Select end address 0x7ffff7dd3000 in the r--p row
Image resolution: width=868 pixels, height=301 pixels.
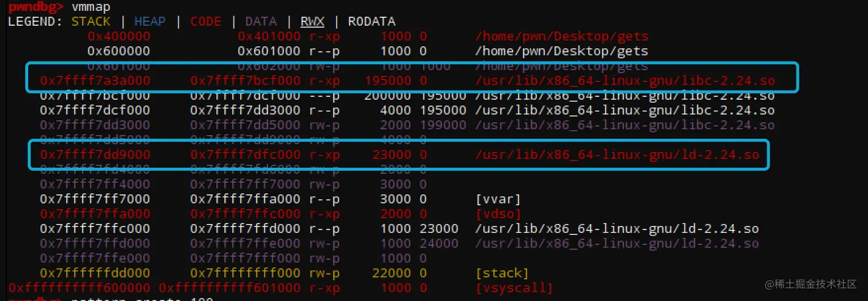click(245, 110)
